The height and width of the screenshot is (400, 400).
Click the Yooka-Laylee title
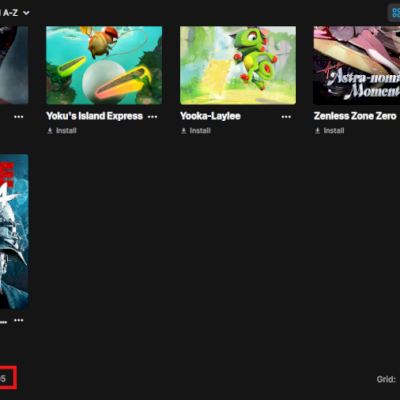[210, 116]
